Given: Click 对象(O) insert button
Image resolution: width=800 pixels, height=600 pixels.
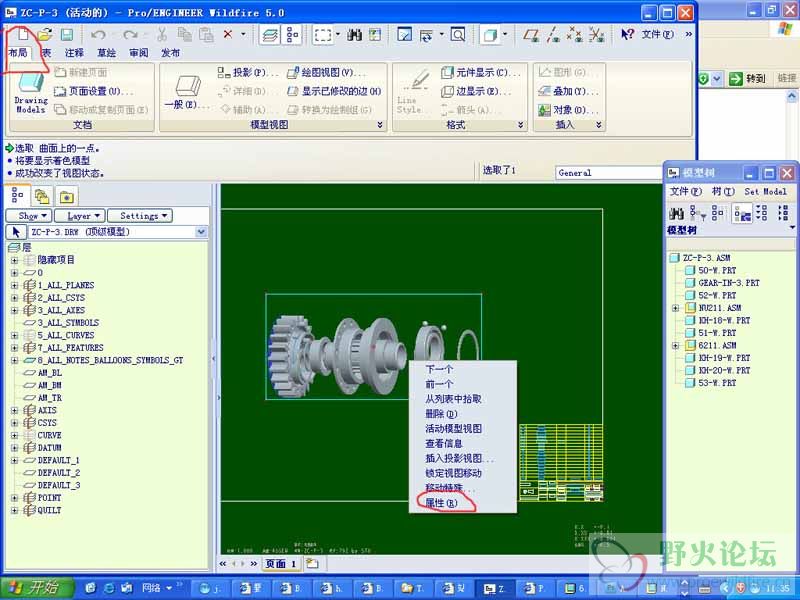Looking at the screenshot, I should (569, 110).
